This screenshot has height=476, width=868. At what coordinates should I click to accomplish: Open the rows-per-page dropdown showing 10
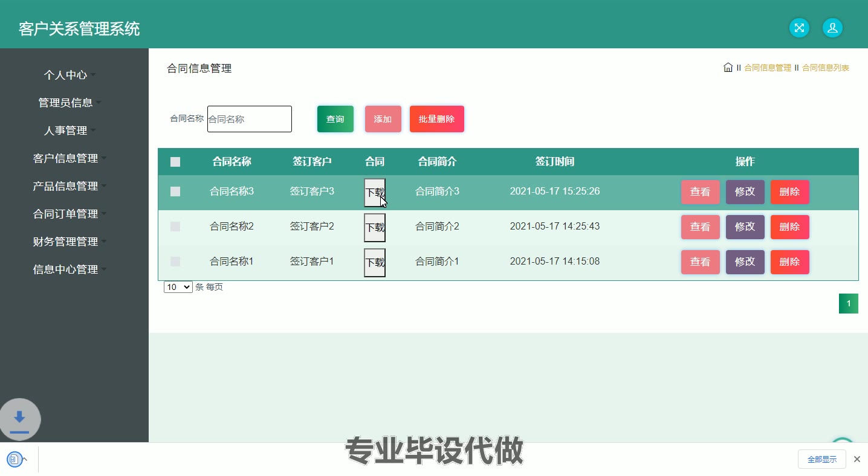click(178, 287)
